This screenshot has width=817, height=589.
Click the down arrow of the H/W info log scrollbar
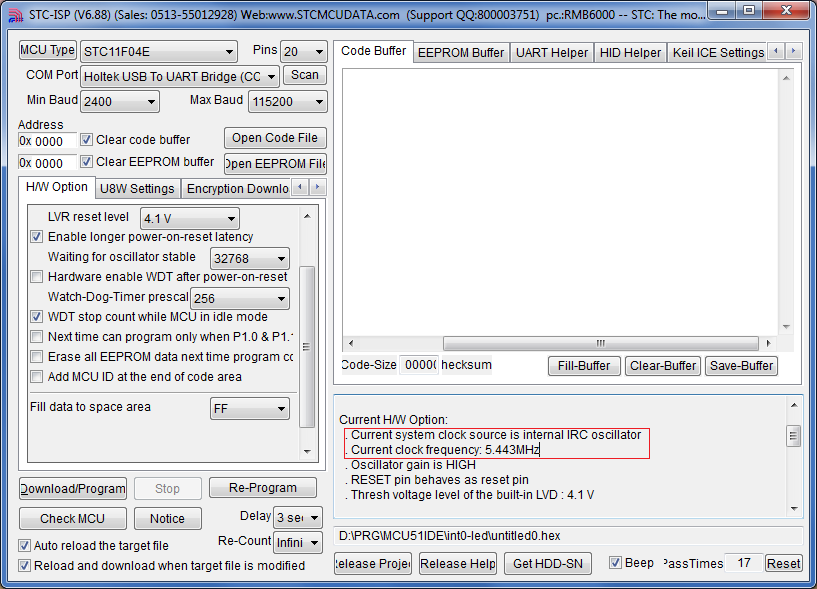[x=794, y=507]
